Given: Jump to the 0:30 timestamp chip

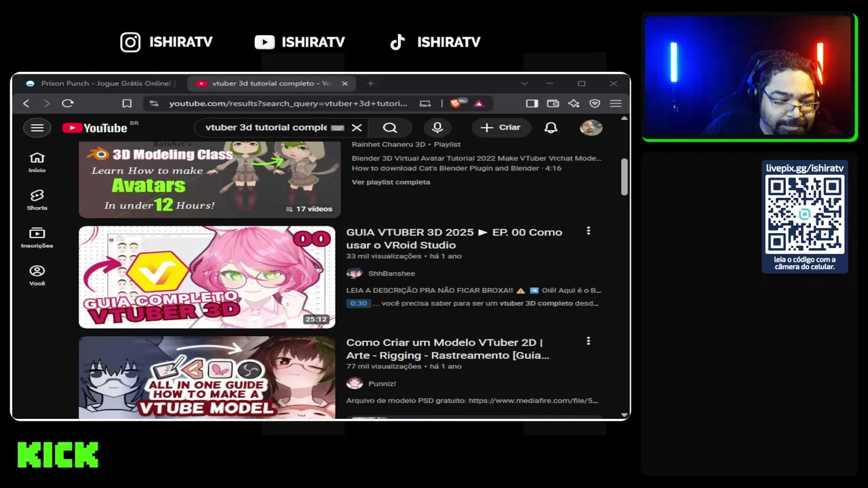Looking at the screenshot, I should pos(359,303).
